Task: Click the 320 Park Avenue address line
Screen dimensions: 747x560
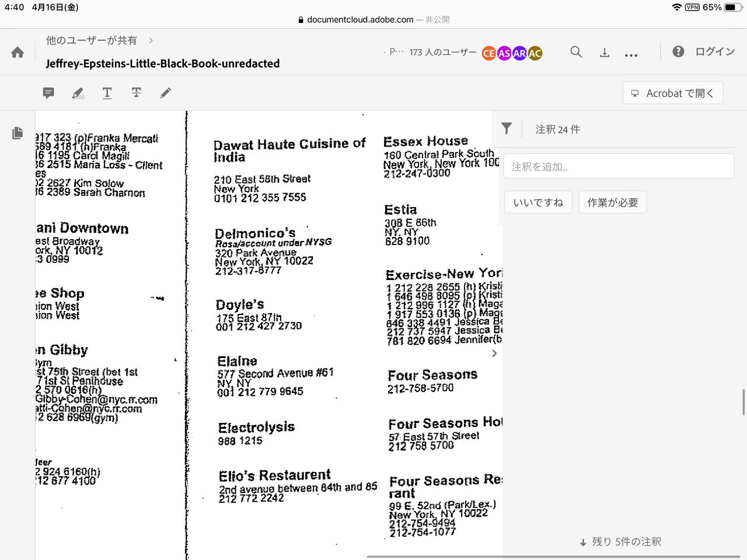Action: point(256,253)
